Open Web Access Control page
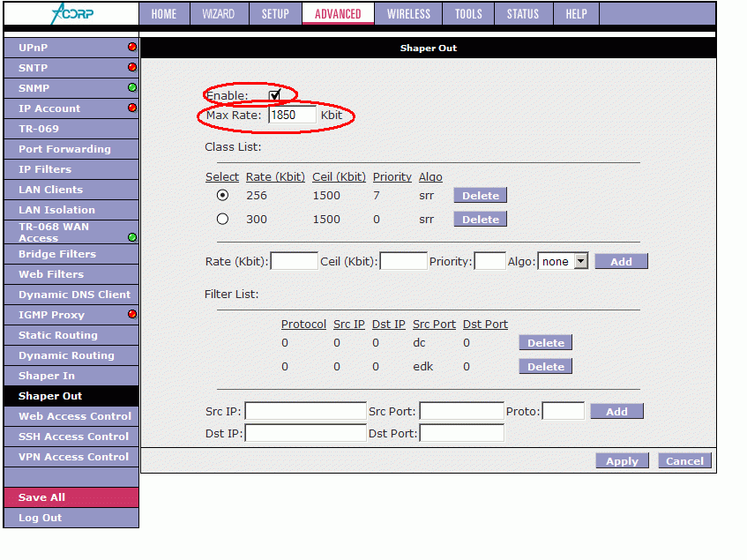 coord(71,416)
